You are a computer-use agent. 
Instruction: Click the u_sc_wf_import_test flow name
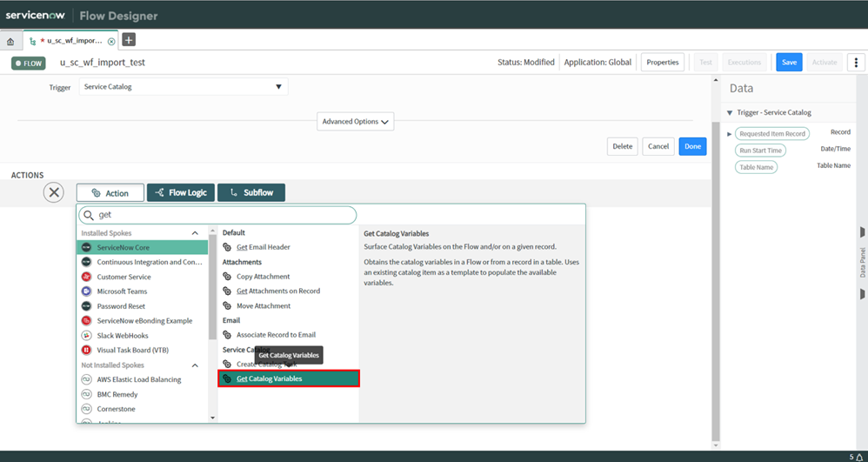tap(103, 63)
